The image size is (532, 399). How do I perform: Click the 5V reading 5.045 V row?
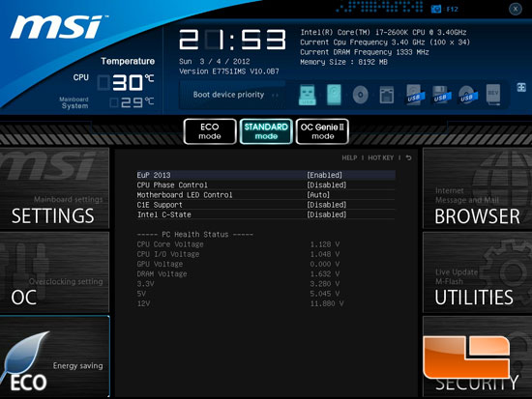238,294
